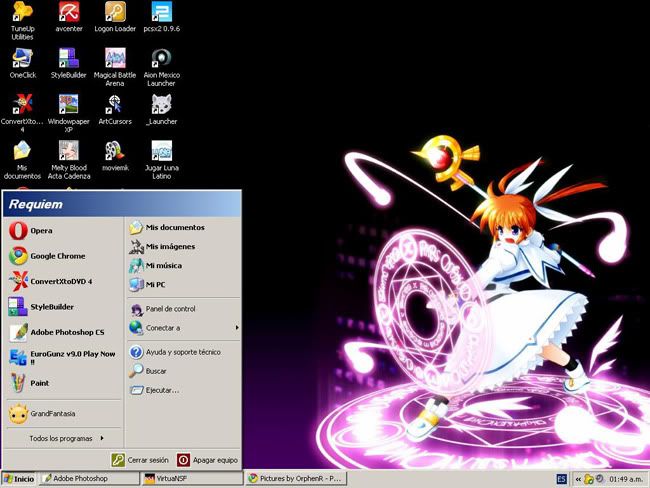Switch to VirtuaNSF taskbar button
The width and height of the screenshot is (650, 488).
(192, 478)
